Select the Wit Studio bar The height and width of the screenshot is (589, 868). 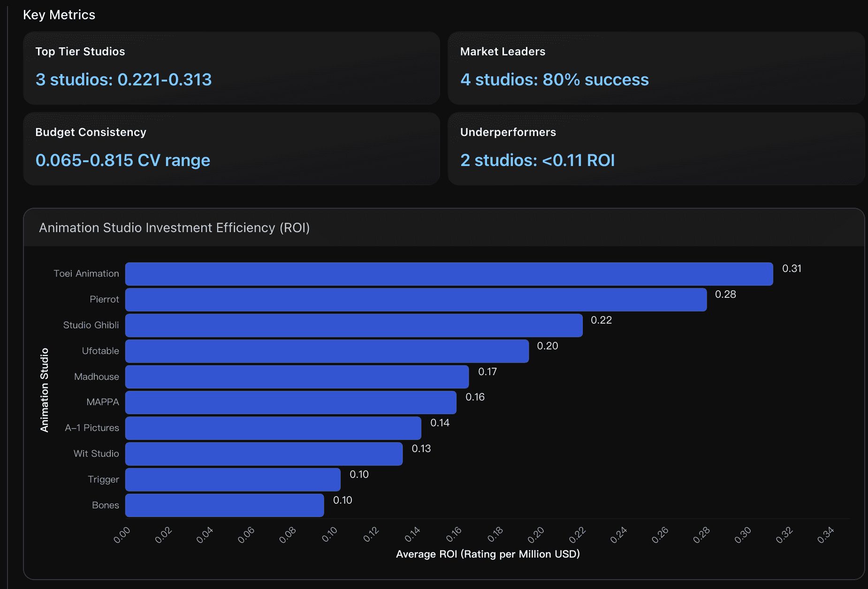[x=264, y=454]
